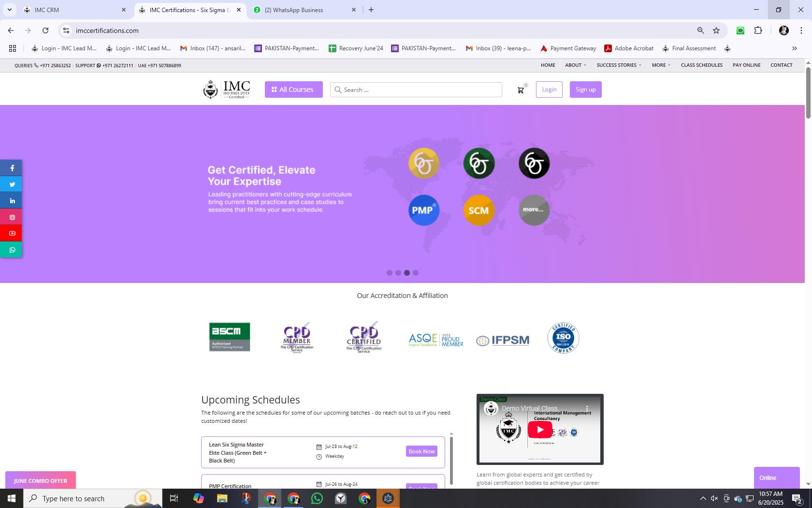The width and height of the screenshot is (812, 508).
Task: Bookmark this page with the star icon
Action: [716, 30]
